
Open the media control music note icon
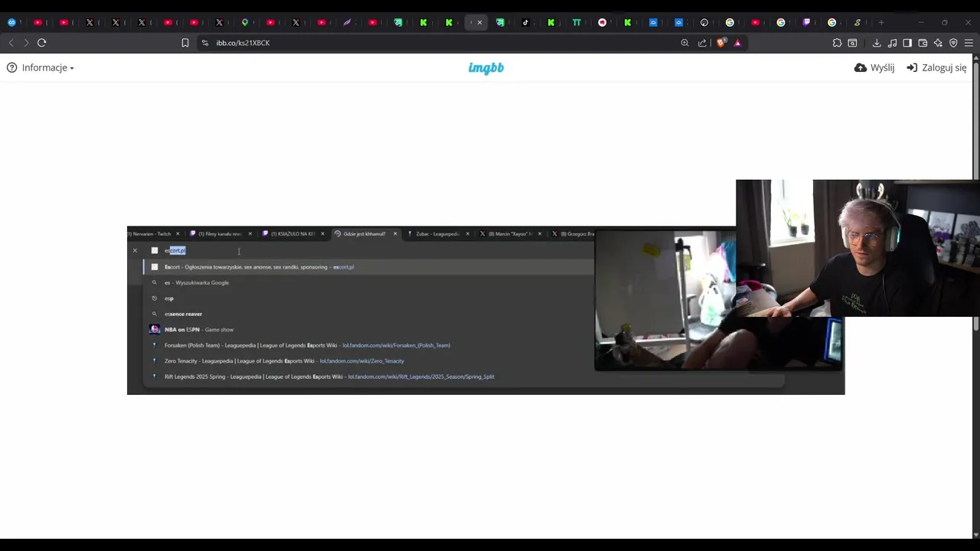(892, 43)
